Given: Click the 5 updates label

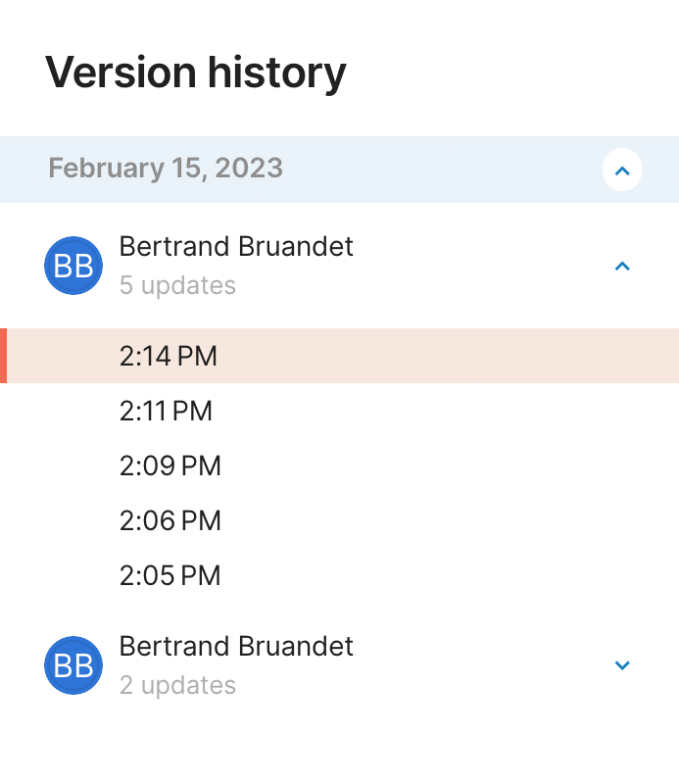Looking at the screenshot, I should (x=177, y=285).
